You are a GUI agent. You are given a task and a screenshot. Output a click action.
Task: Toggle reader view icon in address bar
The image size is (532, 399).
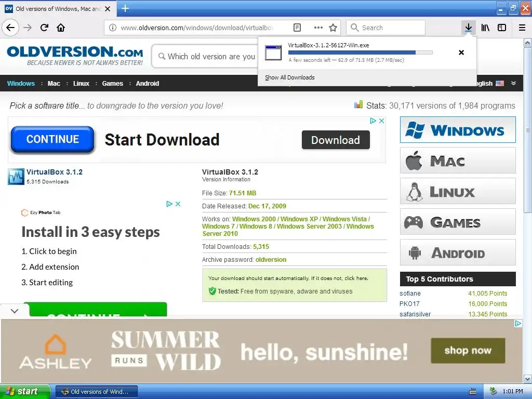coord(297,28)
